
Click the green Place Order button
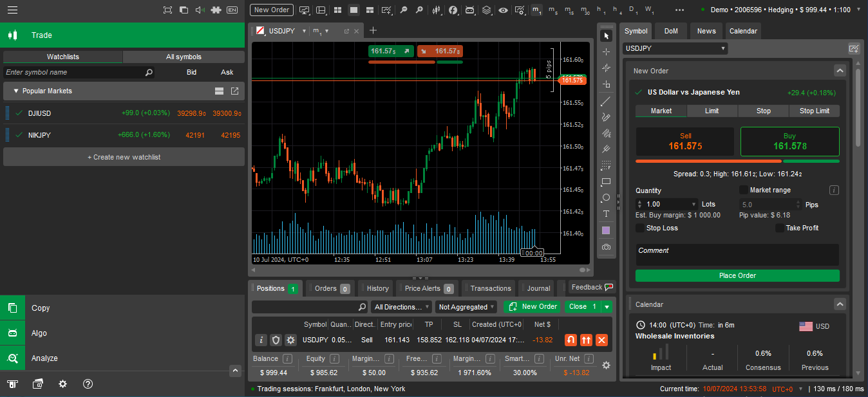pyautogui.click(x=737, y=275)
